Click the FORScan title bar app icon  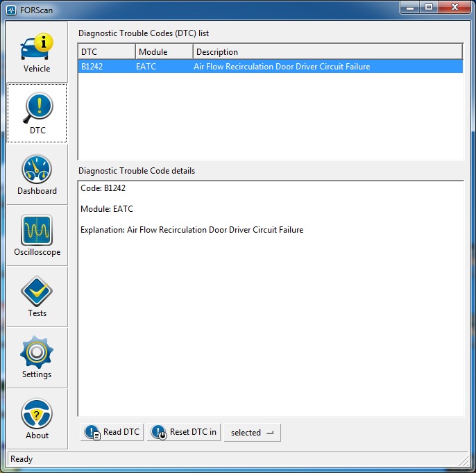(11, 10)
